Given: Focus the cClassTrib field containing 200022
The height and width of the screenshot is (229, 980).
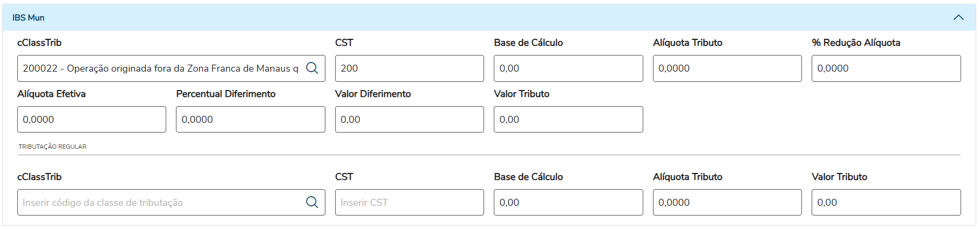Looking at the screenshot, I should point(160,68).
